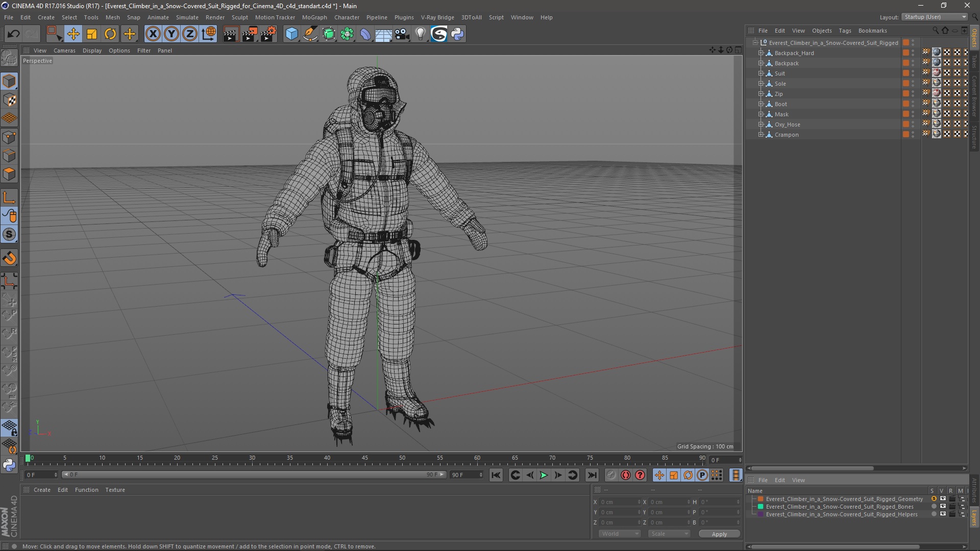980x551 pixels.
Task: Switch to Polygons mode
Action: tap(9, 174)
